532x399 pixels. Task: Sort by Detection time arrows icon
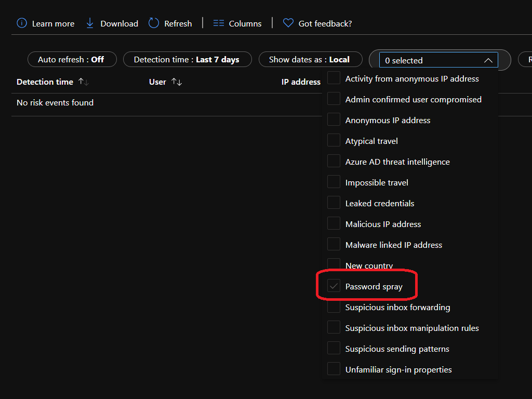tap(83, 82)
